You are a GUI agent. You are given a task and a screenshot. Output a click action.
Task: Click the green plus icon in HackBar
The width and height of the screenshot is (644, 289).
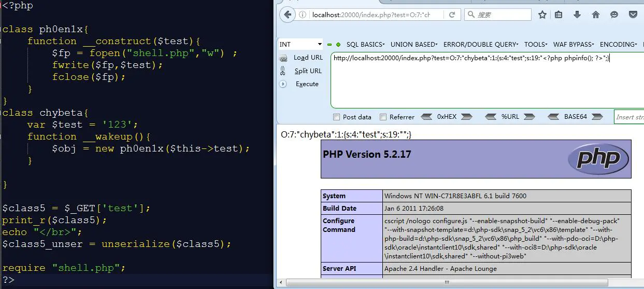click(x=338, y=45)
